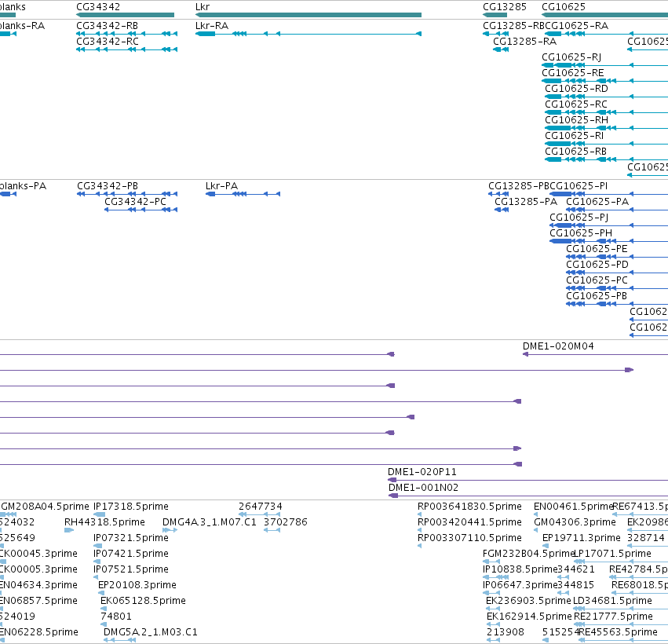This screenshot has height=644, width=668.
Task: Select EST IP17318.5prime
Action: point(131,507)
